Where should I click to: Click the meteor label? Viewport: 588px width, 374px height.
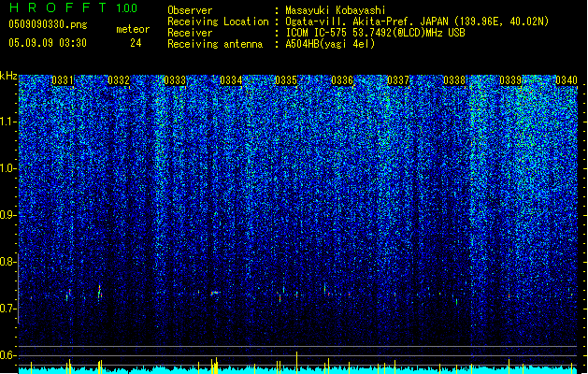(133, 29)
